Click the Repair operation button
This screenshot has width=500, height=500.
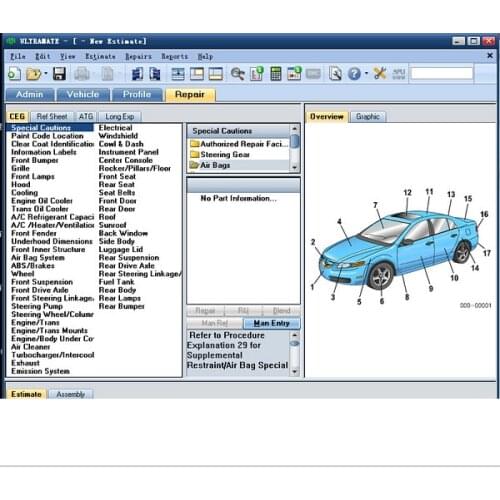click(205, 311)
